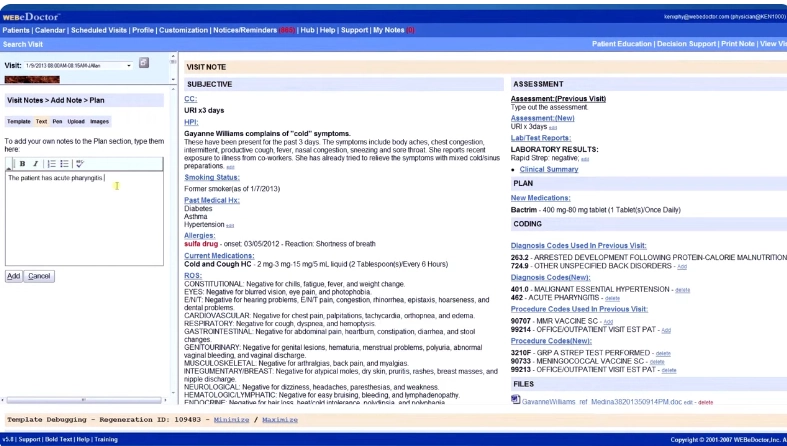Open the Allergies section link
The image size is (787, 446).
(200, 235)
